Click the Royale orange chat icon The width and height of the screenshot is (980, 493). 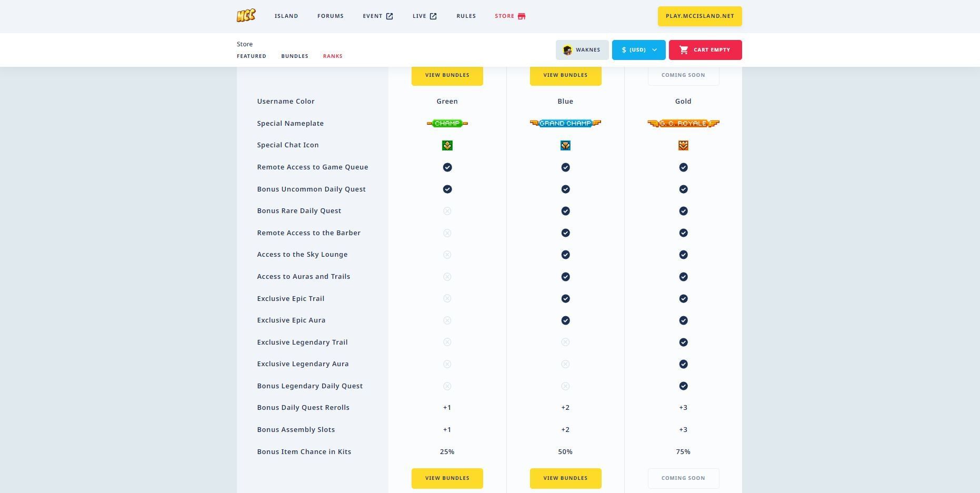[683, 145]
